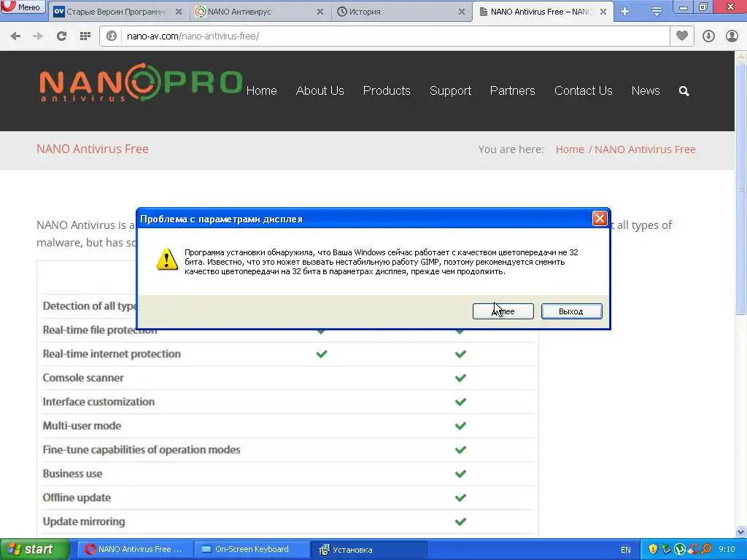Screen dimensions: 747x560
Task: Click the yellow warning icon in dialog
Action: (x=167, y=260)
